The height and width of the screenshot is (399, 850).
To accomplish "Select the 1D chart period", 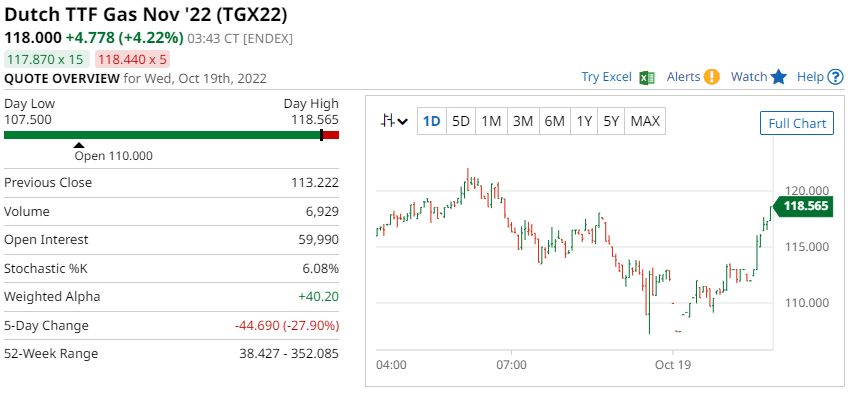I will point(432,121).
